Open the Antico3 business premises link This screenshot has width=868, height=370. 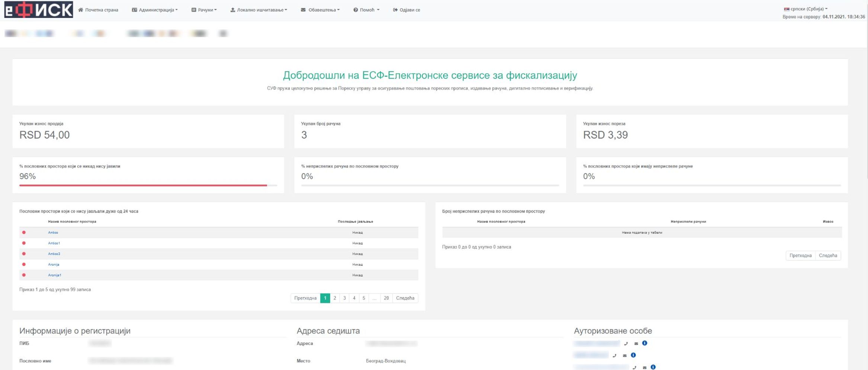[x=54, y=254]
